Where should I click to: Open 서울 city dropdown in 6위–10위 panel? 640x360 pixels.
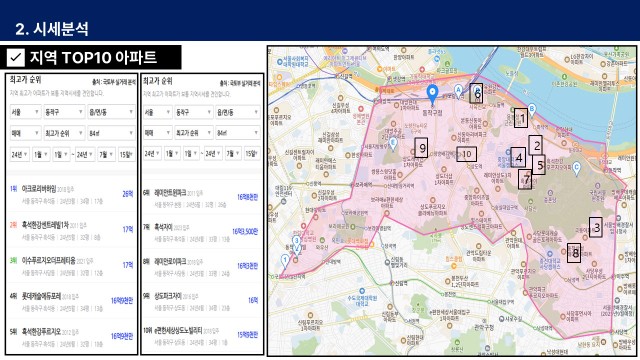(x=157, y=112)
